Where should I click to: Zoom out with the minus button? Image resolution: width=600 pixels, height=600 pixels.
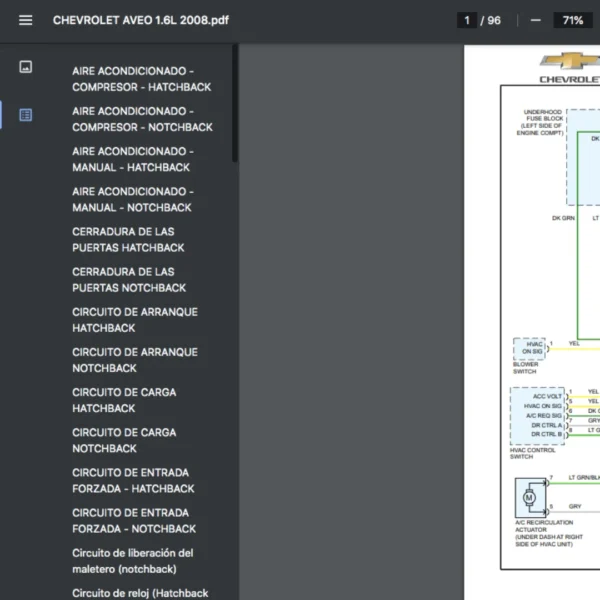(535, 20)
